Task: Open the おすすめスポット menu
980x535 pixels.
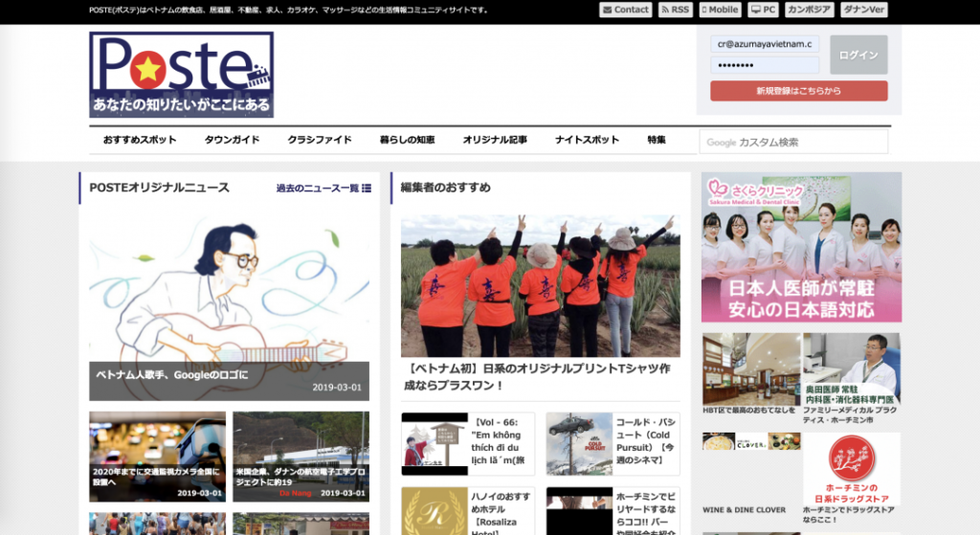Action: [x=140, y=140]
